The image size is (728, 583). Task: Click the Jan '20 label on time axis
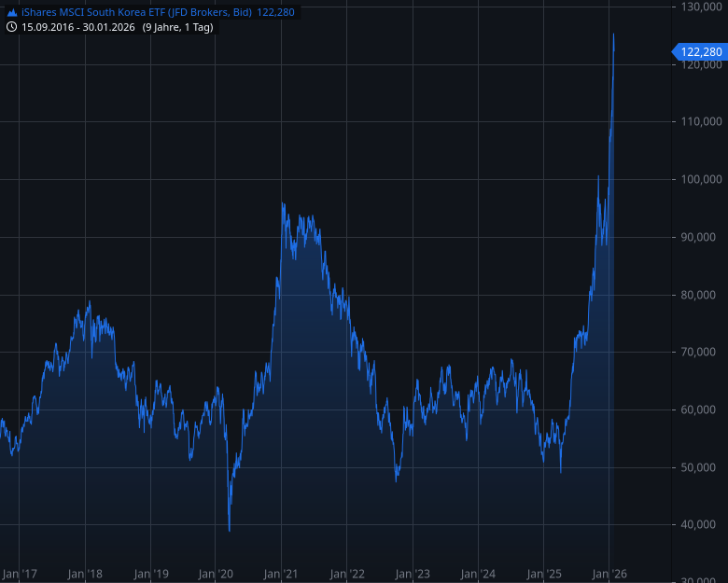pos(217,574)
